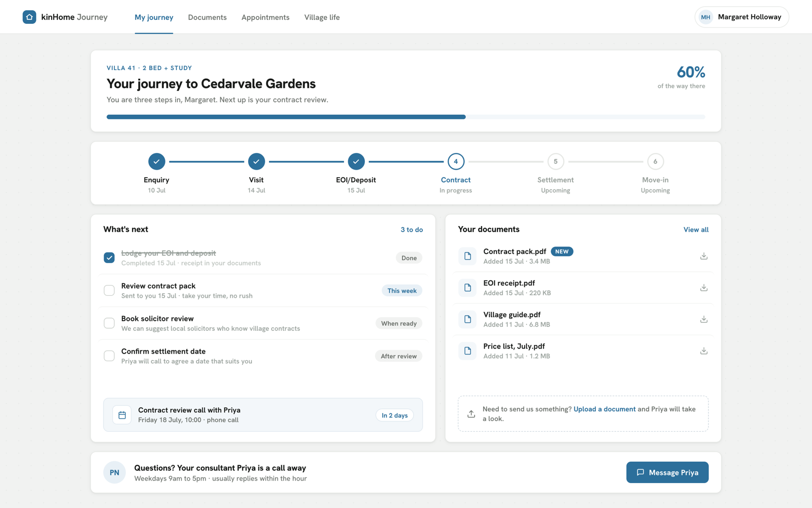Click the file icon beside Contract pack.pdf

click(467, 256)
